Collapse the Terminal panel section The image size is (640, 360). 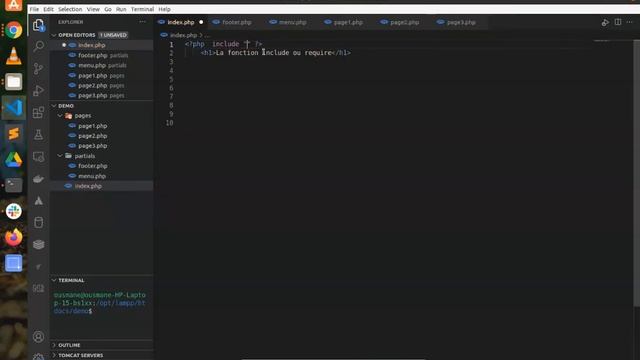[53, 280]
